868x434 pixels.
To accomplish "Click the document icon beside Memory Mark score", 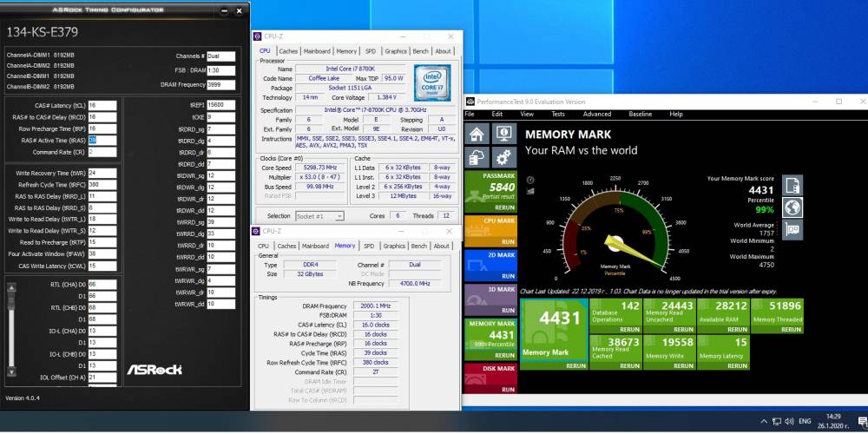I will pos(792,185).
